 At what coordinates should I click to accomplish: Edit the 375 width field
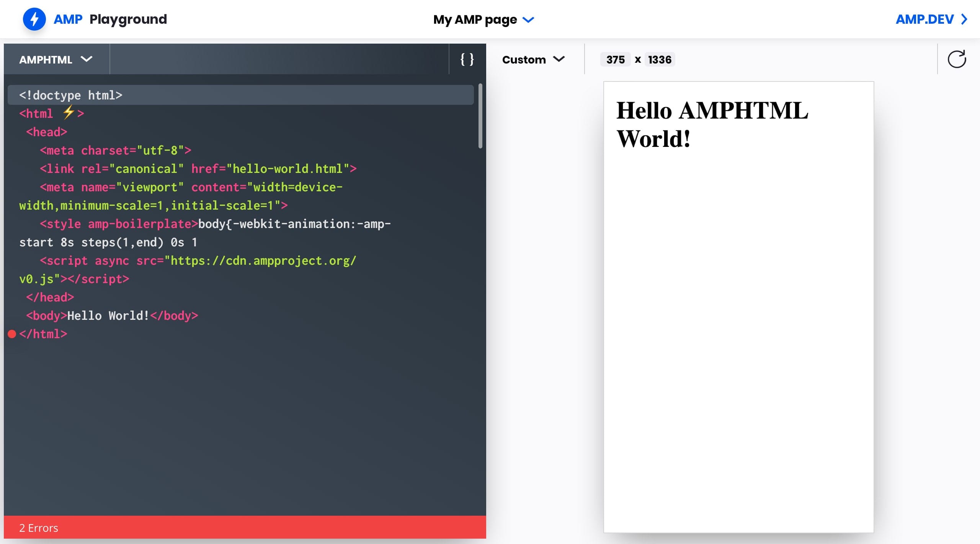click(x=615, y=59)
